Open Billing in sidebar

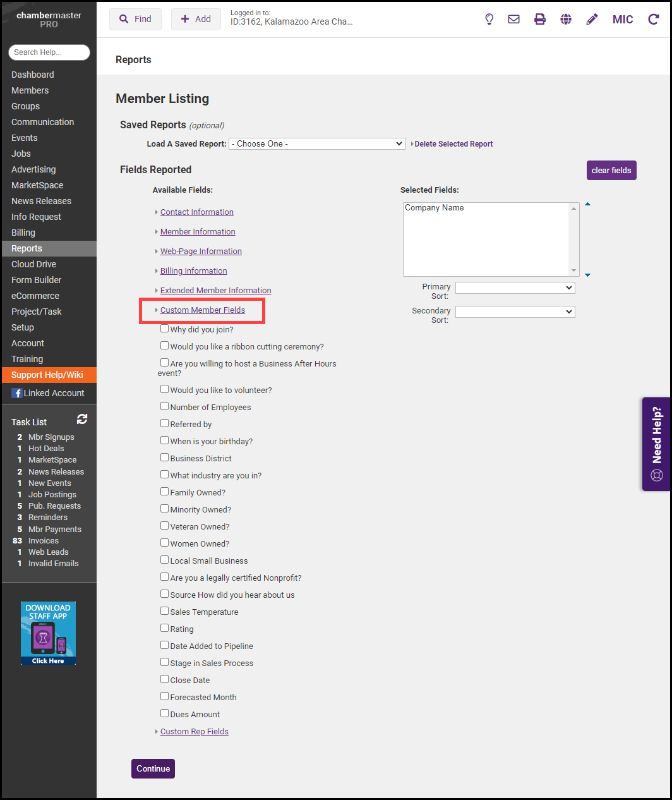[x=23, y=233]
